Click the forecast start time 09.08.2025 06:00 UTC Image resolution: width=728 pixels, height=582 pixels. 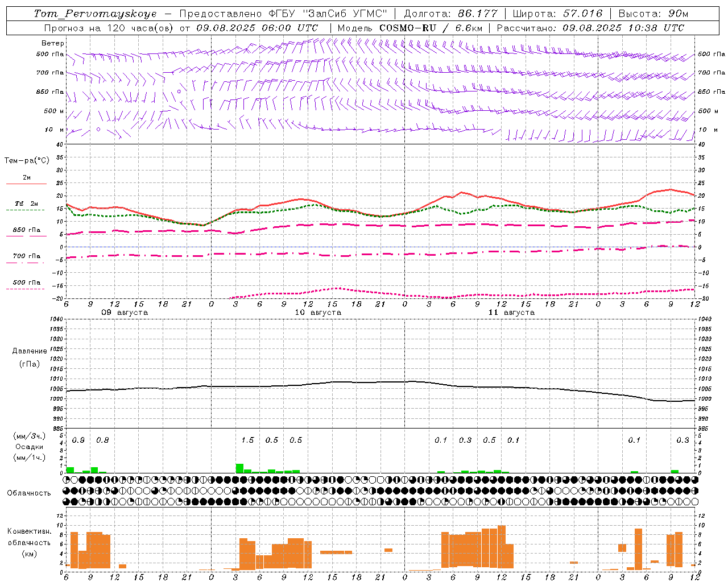(x=257, y=27)
